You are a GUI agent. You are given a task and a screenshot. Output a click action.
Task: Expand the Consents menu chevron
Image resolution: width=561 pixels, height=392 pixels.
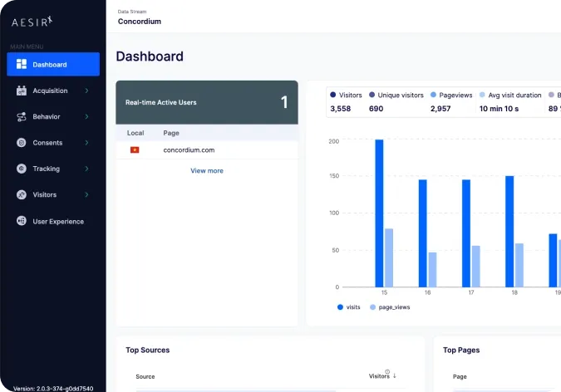point(86,143)
